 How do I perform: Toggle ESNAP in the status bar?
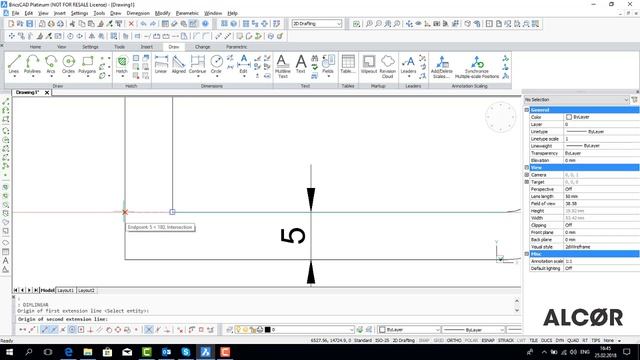(x=488, y=340)
